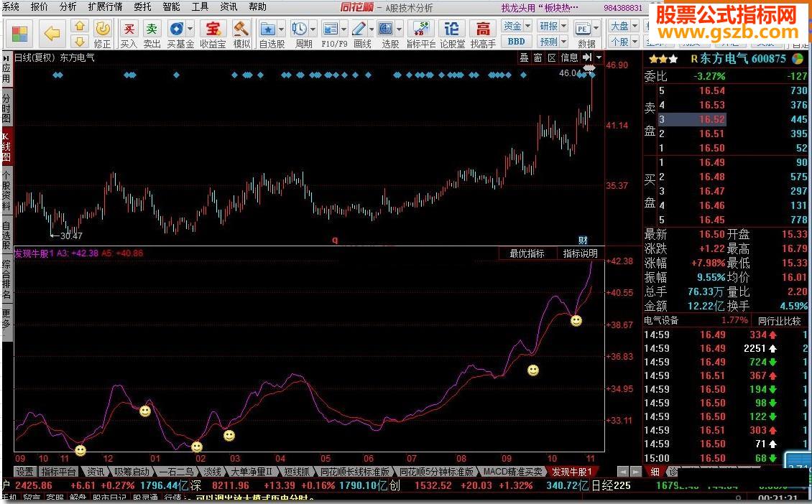Select the 吸筹启动 indicator tab

[132, 472]
